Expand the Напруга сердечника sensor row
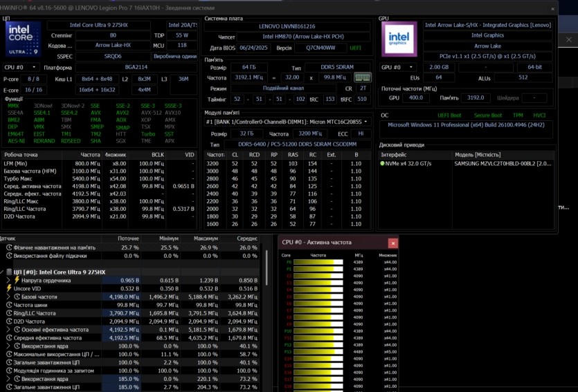 click(x=8, y=280)
